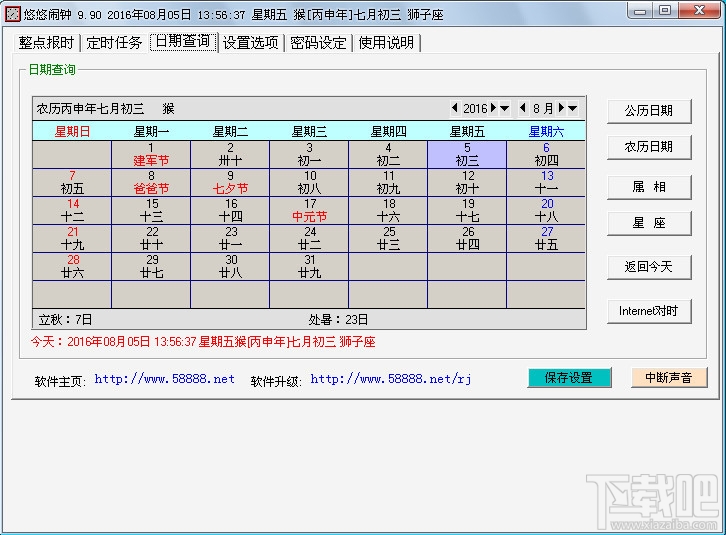Viewport: 726px width, 535px height.
Task: Select August 30 廿八 cell
Action: [x=230, y=267]
